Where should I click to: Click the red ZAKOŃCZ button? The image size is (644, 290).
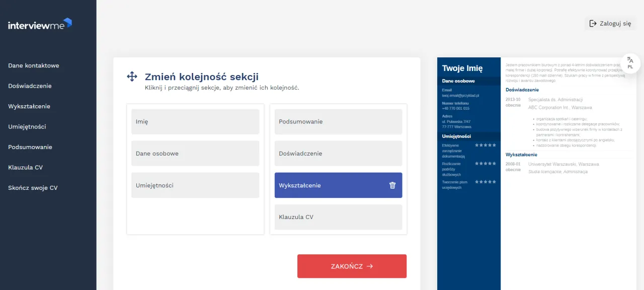click(352, 266)
